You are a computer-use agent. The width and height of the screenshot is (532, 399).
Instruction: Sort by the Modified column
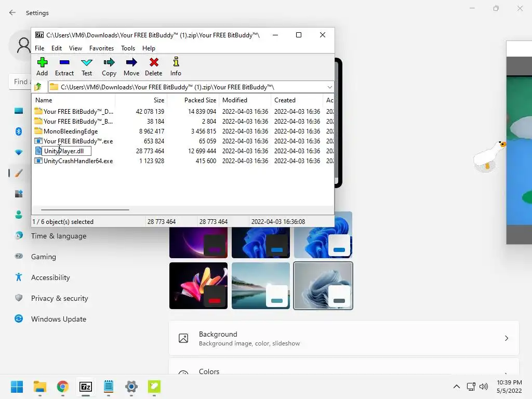click(x=245, y=100)
